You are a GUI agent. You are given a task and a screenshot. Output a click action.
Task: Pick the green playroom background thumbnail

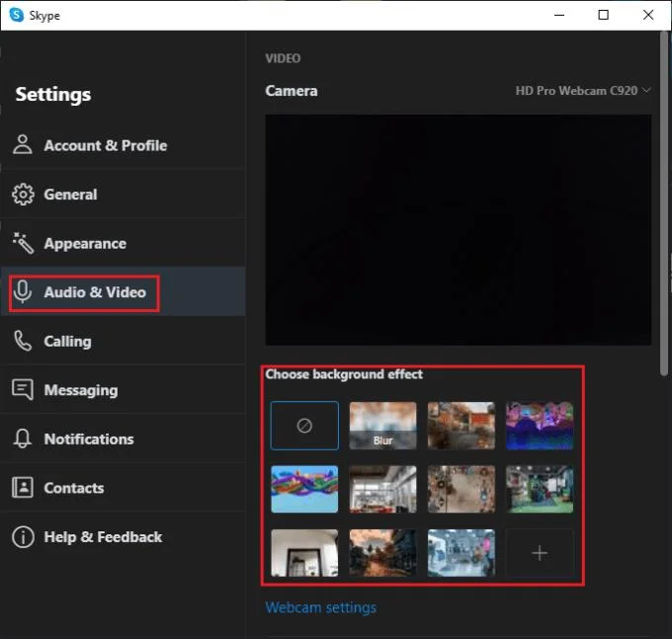(540, 489)
